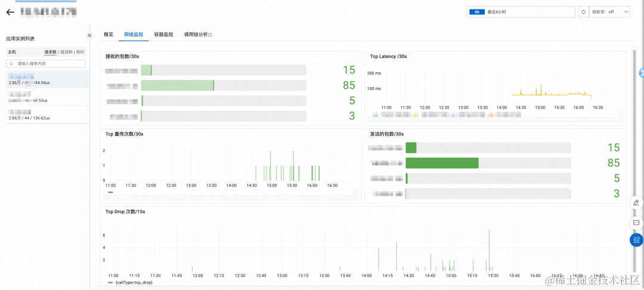Toggle the {callType=tcp_drop} legend entry

tap(130, 283)
